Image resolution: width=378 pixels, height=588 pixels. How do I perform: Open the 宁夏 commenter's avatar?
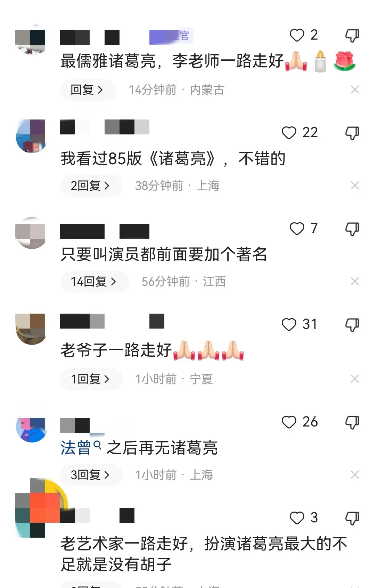pyautogui.click(x=31, y=329)
